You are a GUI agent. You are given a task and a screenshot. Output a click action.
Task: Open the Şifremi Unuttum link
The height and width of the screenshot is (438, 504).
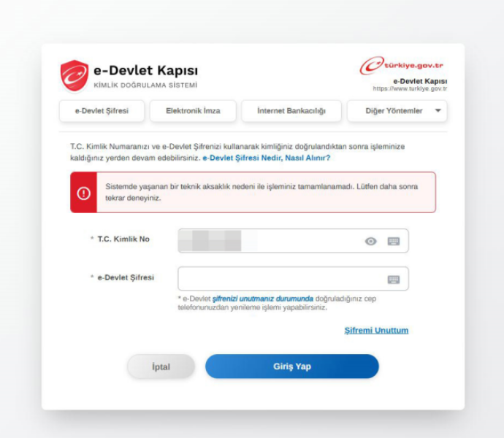pyautogui.click(x=376, y=331)
